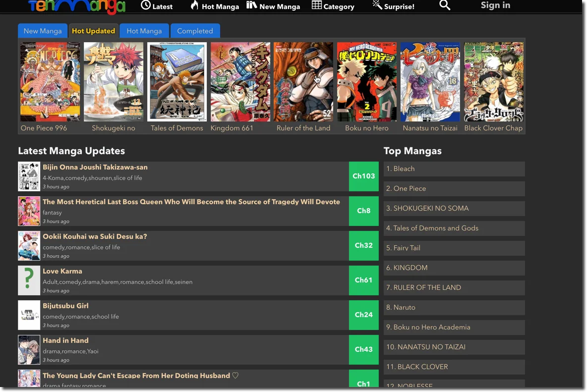Click the 'comedy,romance,school life' genre text
Image resolution: width=587 pixels, height=392 pixels.
point(81,317)
